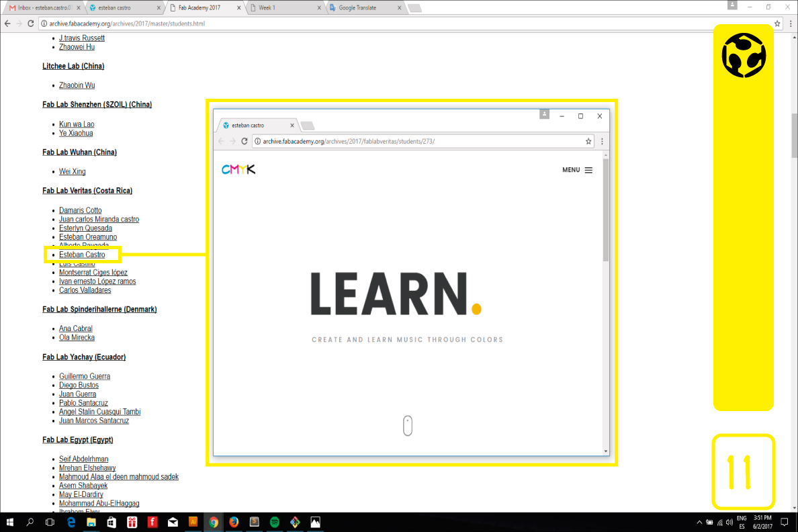Close the Google Translate tab

pos(399,7)
